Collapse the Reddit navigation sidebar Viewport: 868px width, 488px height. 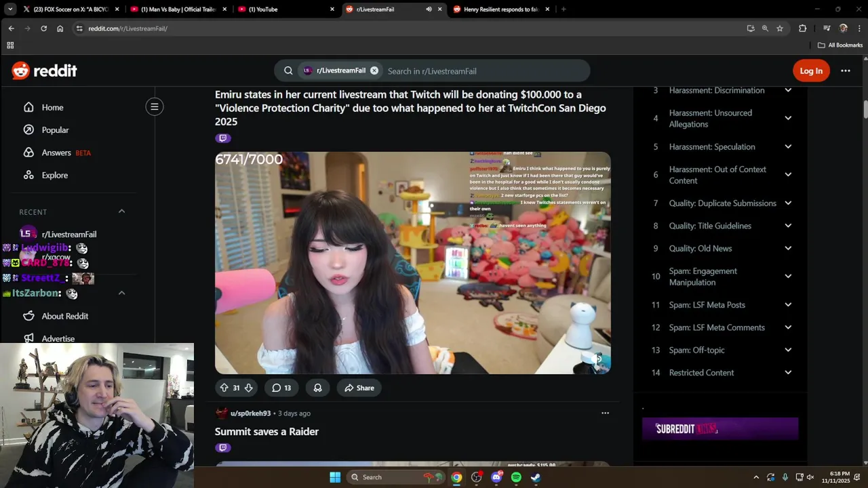click(x=155, y=106)
